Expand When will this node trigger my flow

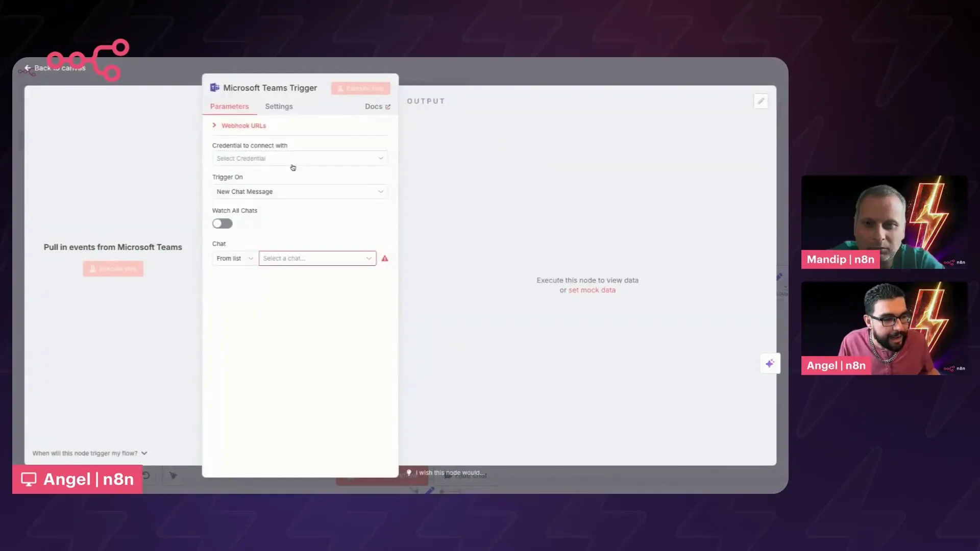[90, 453]
